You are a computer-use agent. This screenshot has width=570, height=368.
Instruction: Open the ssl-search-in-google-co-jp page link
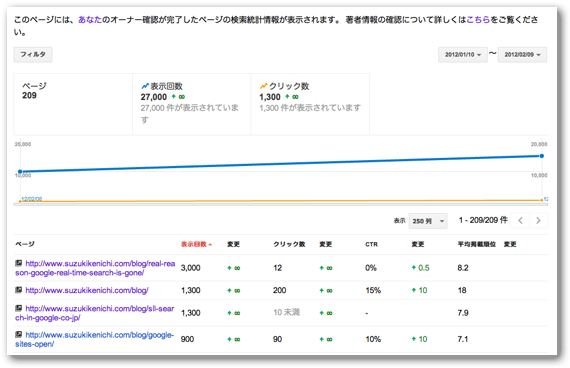(95, 313)
